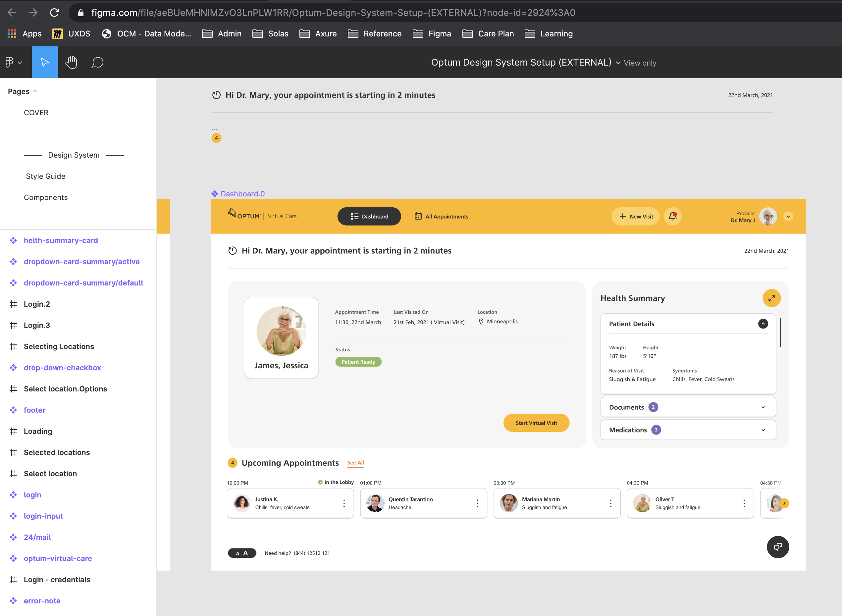This screenshot has width=842, height=616.
Task: Activate the Add comment tool
Action: tap(97, 62)
